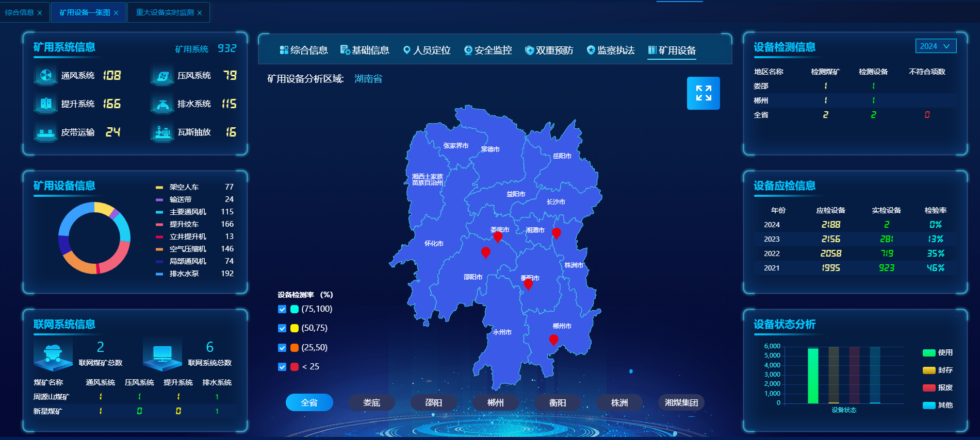Click the green 使用 legend swatch
The width and height of the screenshot is (980, 440).
click(x=929, y=353)
